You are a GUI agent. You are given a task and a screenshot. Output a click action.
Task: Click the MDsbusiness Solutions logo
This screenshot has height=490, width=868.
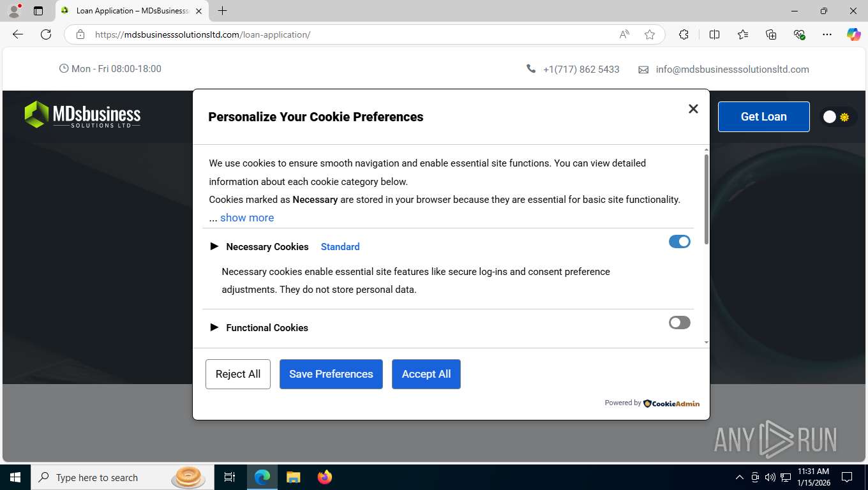pyautogui.click(x=82, y=115)
